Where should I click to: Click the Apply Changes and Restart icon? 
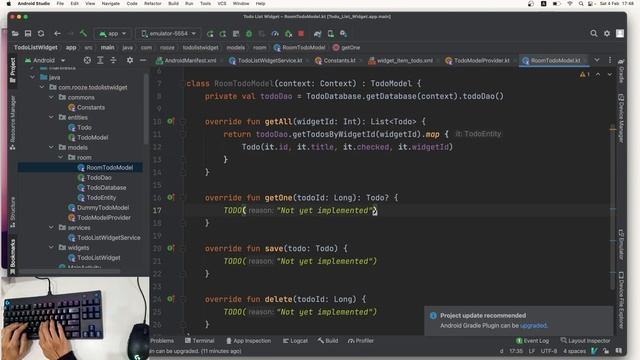pos(223,34)
